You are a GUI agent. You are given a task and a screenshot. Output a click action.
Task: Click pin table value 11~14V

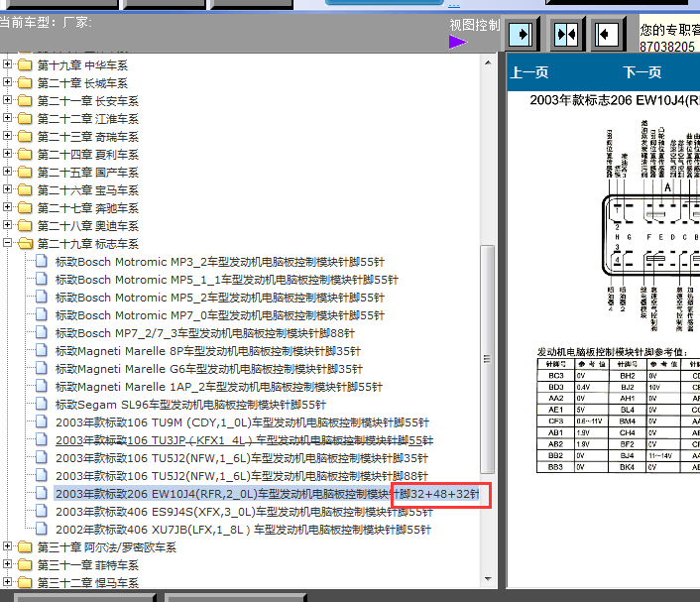[x=663, y=456]
